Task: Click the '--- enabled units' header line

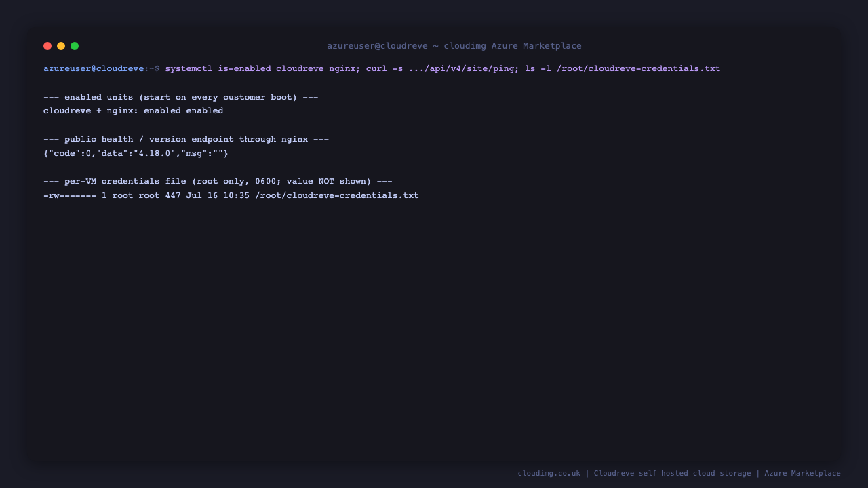Action: tap(181, 97)
